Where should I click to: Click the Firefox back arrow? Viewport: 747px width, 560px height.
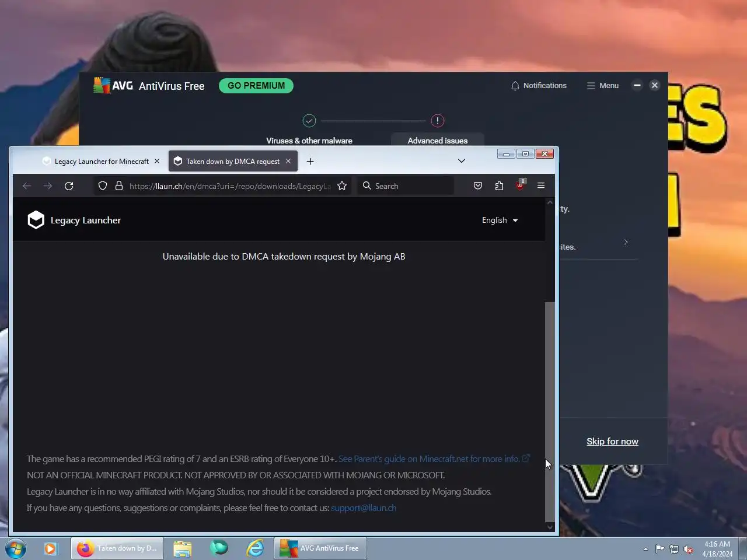pyautogui.click(x=27, y=185)
